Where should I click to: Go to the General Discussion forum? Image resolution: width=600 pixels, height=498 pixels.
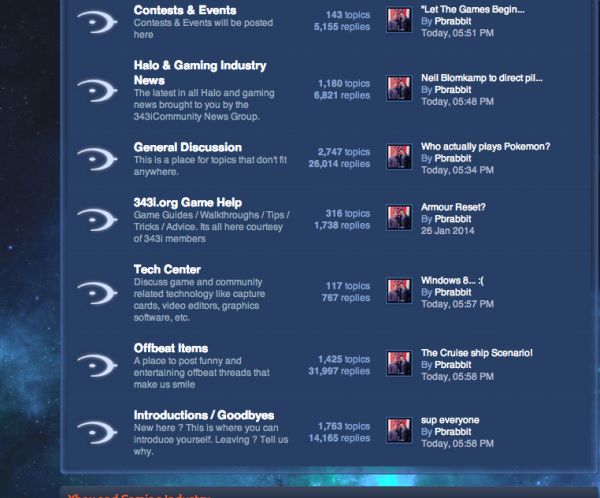(190, 147)
